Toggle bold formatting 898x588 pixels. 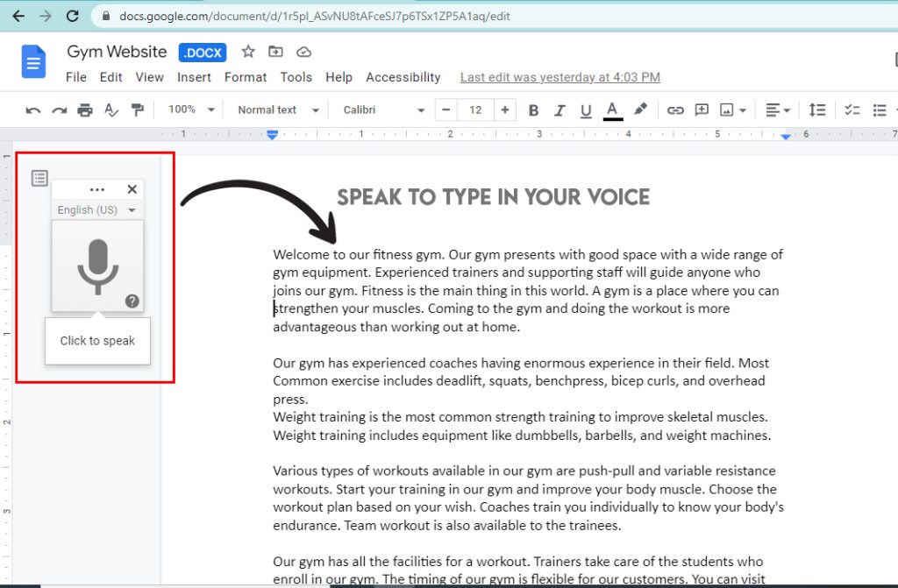(x=533, y=110)
